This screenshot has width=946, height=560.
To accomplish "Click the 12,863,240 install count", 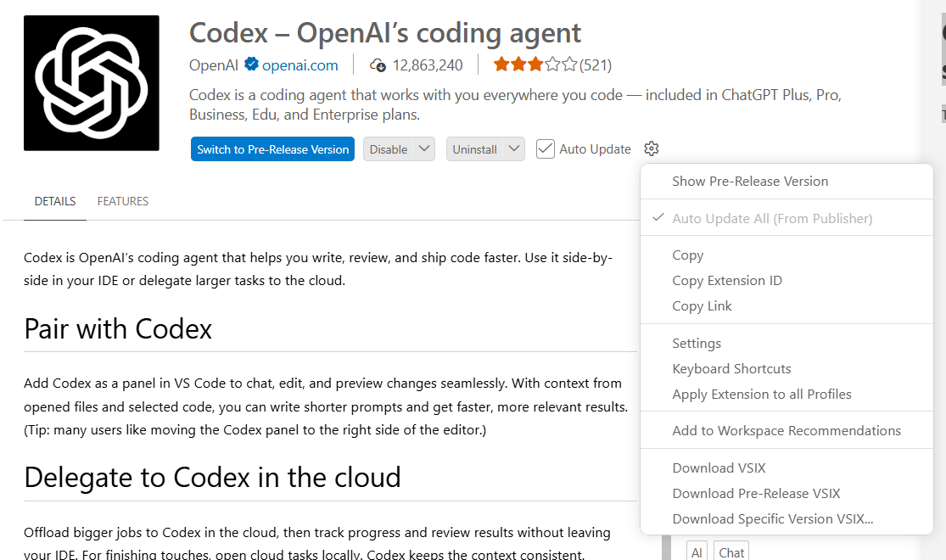I will coord(428,65).
